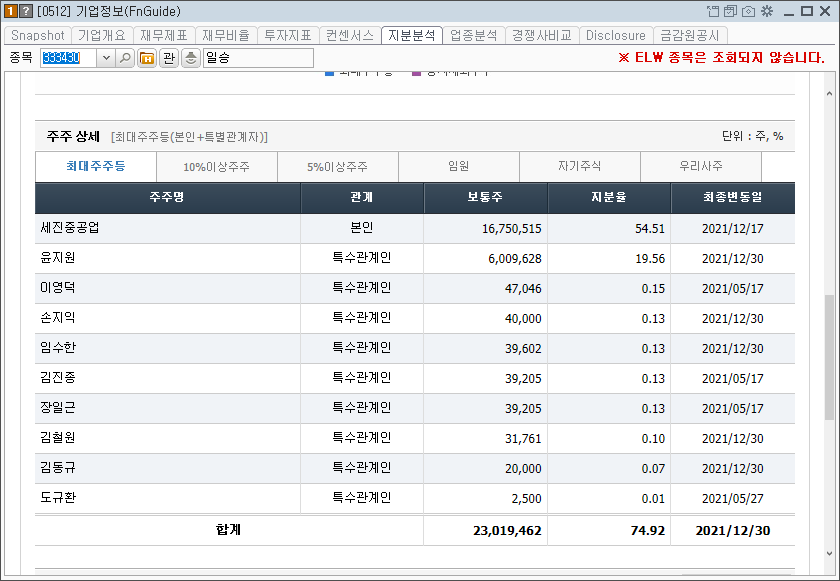Click the 본인 relation cell

(x=362, y=228)
